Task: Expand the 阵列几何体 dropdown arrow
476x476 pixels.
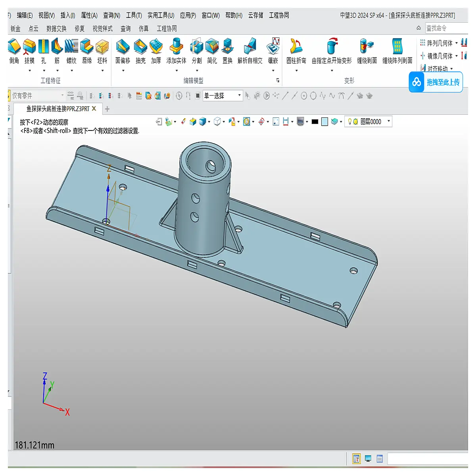Action: tap(457, 43)
